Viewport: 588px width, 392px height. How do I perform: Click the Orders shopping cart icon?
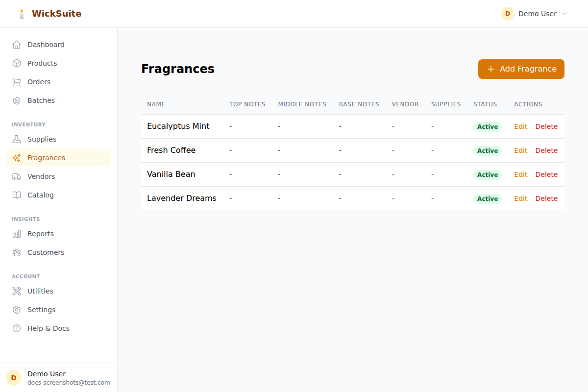click(17, 82)
